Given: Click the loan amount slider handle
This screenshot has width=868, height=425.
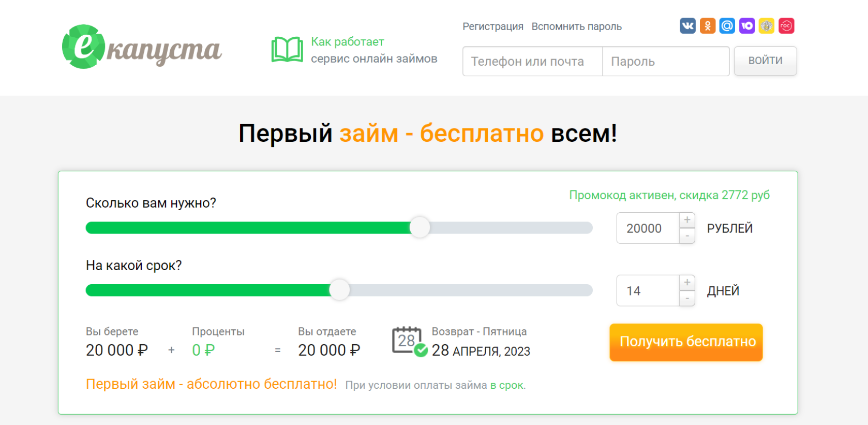Looking at the screenshot, I should [x=420, y=227].
